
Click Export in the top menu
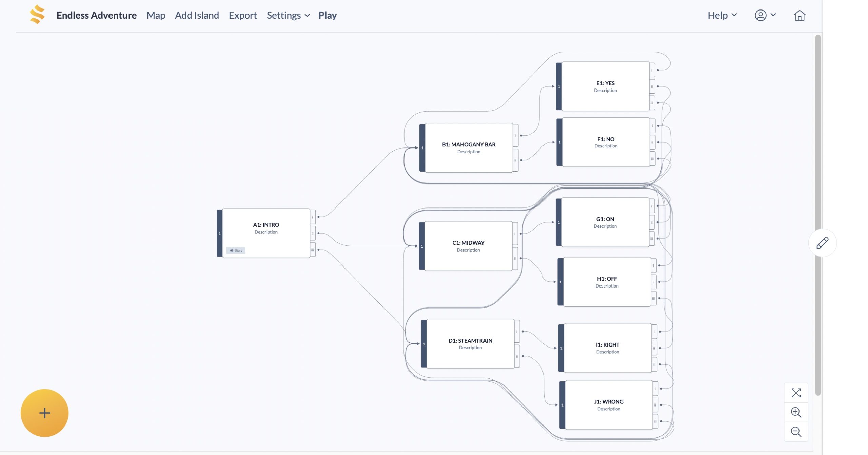point(243,15)
